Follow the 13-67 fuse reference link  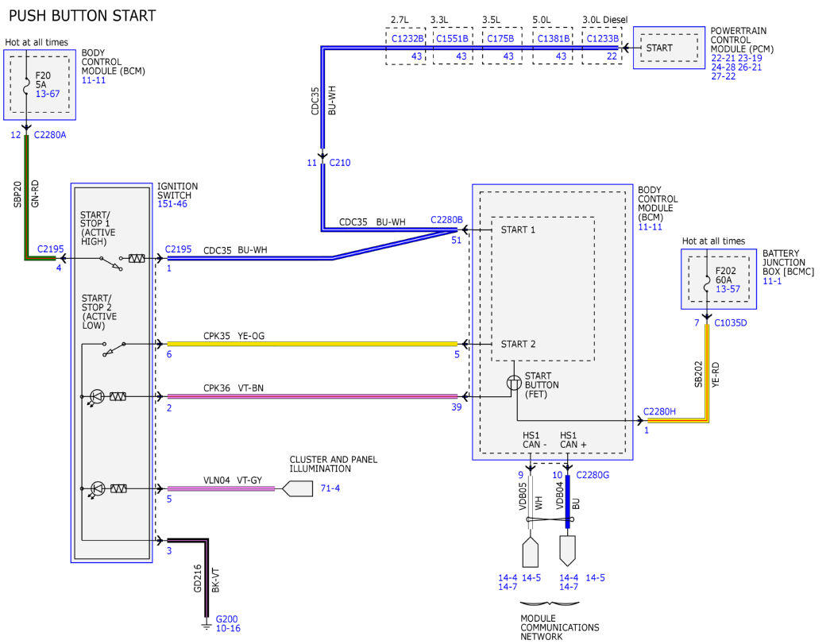[x=48, y=94]
